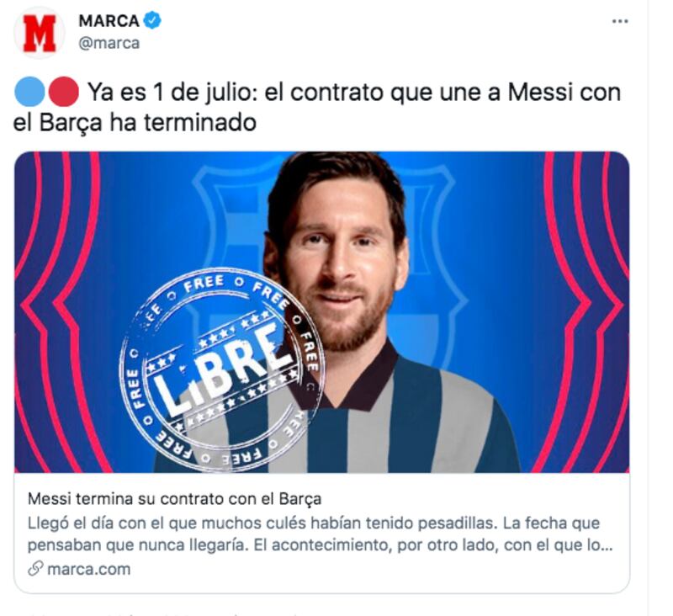Click the tweet text line 'el Barça ha terminado'
The width and height of the screenshot is (673, 616).
(135, 122)
